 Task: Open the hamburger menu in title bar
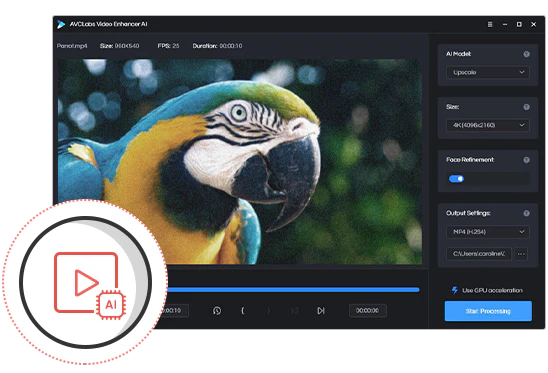(x=490, y=24)
